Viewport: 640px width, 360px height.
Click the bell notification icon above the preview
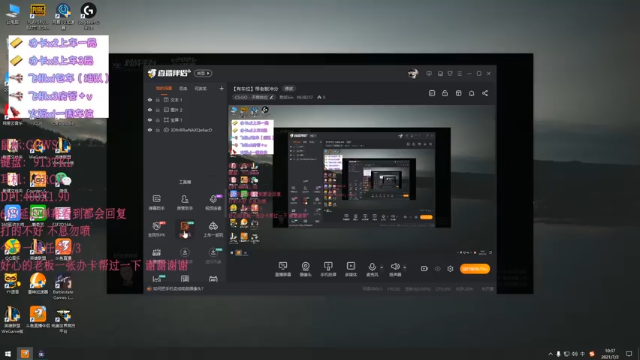point(471,93)
